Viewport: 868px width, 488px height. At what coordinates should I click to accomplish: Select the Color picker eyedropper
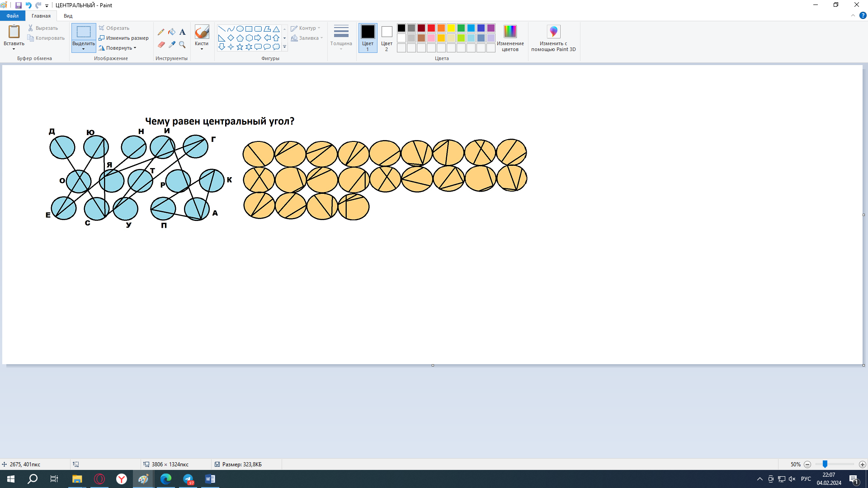(x=172, y=45)
